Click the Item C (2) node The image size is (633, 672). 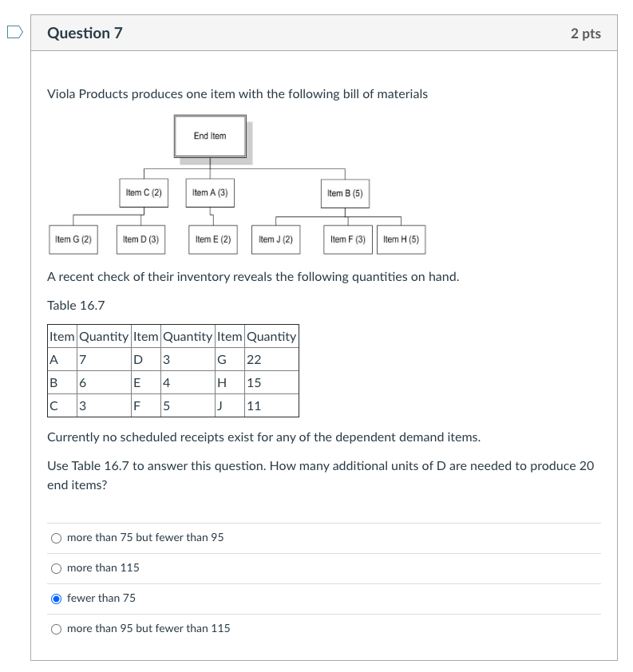click(x=143, y=193)
